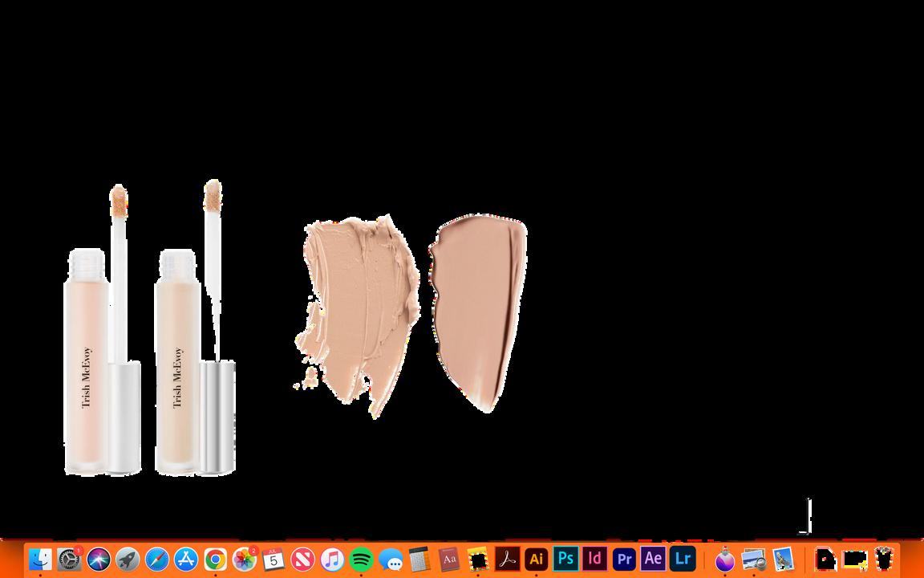
Task: Launch the Calculator app
Action: click(x=419, y=559)
